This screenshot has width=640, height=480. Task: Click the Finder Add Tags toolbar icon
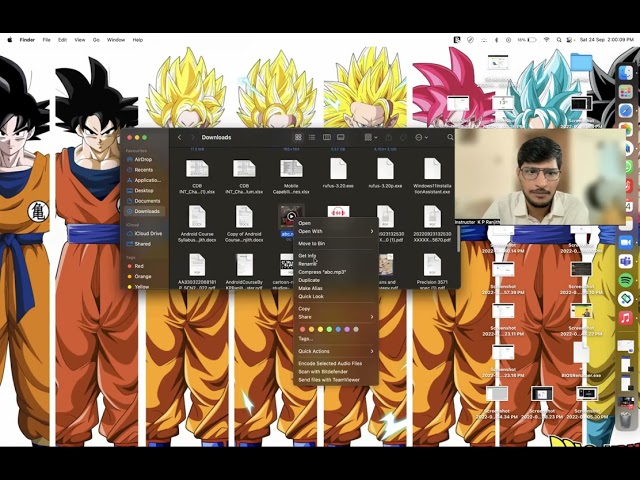point(403,138)
